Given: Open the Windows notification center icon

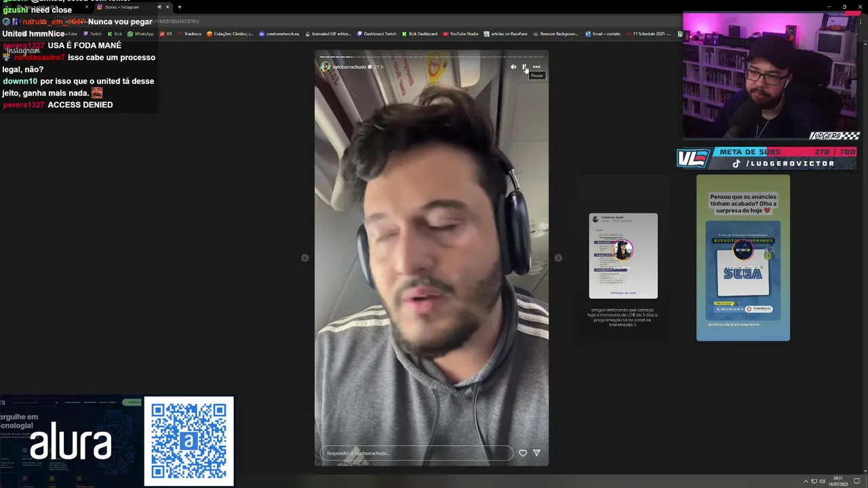Looking at the screenshot, I should coord(857,481).
